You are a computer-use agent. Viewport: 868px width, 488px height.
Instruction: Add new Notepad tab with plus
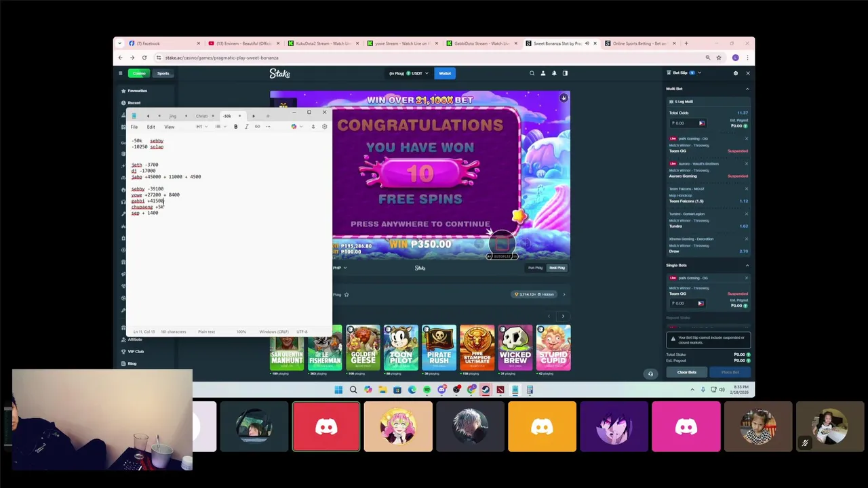tap(267, 116)
